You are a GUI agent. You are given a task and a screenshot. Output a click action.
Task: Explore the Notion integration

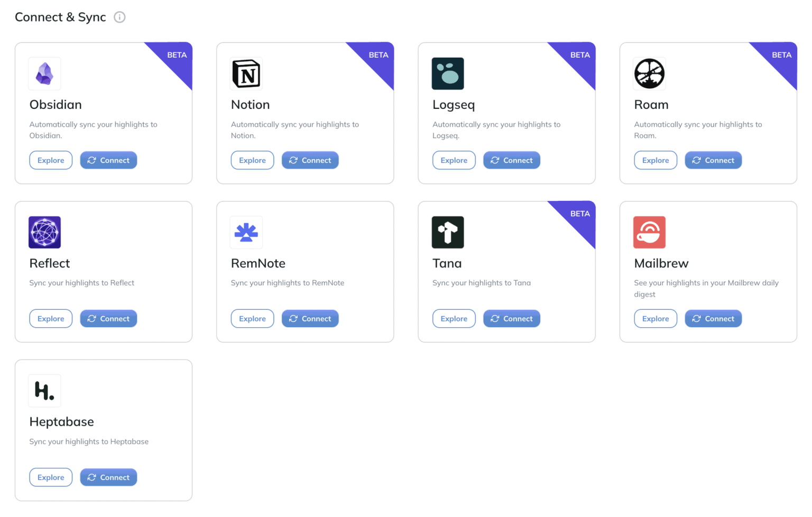click(x=252, y=160)
